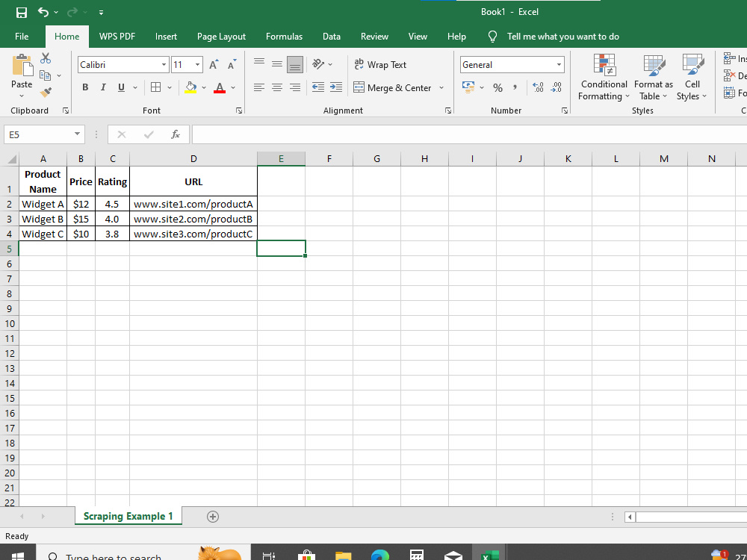Switch to the Formulas tab
The width and height of the screenshot is (747, 560).
click(x=284, y=37)
